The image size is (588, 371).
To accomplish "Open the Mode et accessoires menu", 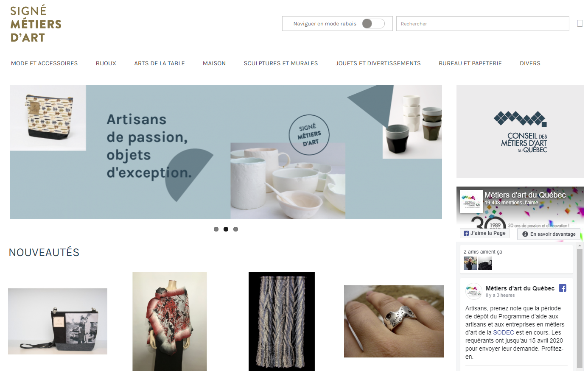I will tap(45, 64).
